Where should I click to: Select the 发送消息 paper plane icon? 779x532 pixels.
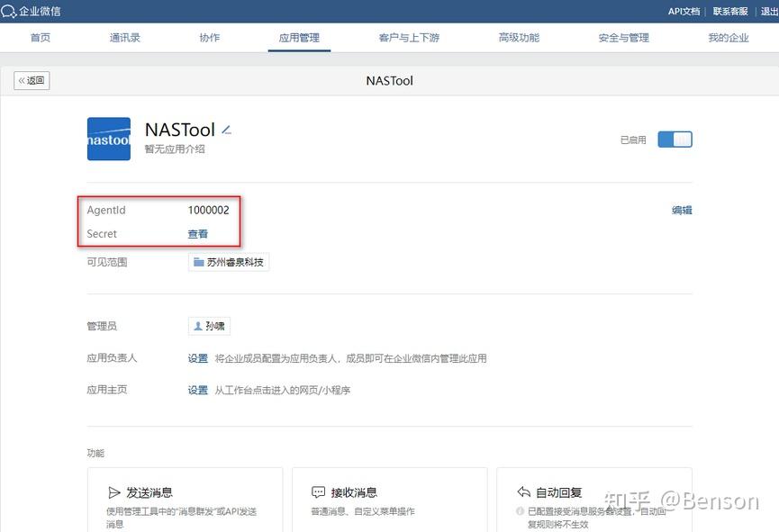[114, 492]
